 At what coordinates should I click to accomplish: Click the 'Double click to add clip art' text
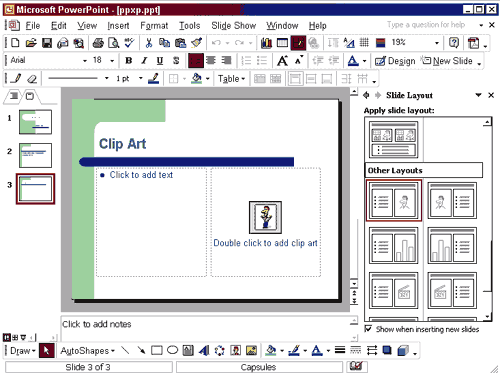click(x=265, y=243)
